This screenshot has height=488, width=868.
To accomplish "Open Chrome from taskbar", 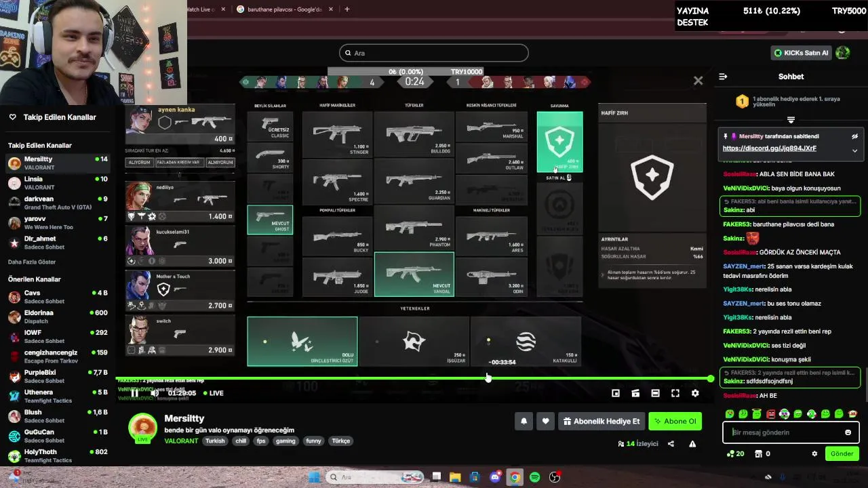I will click(x=515, y=477).
